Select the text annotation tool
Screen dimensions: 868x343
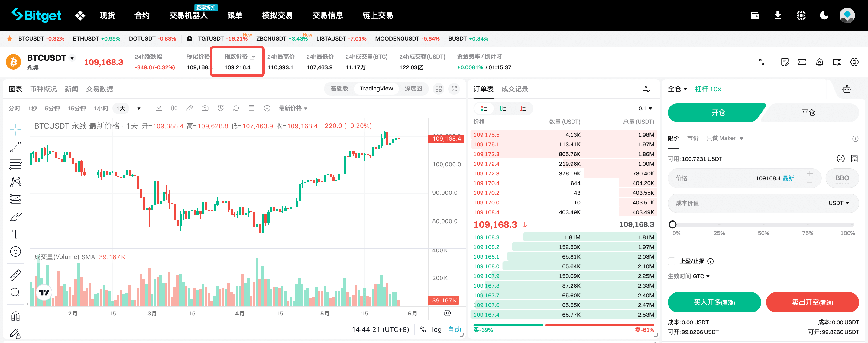15,234
